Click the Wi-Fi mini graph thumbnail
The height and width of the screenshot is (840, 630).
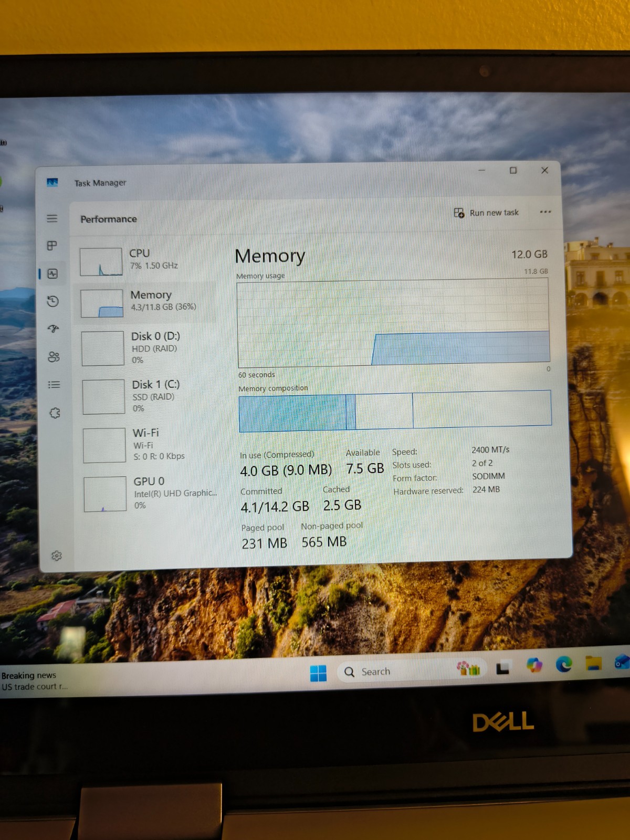pyautogui.click(x=104, y=445)
